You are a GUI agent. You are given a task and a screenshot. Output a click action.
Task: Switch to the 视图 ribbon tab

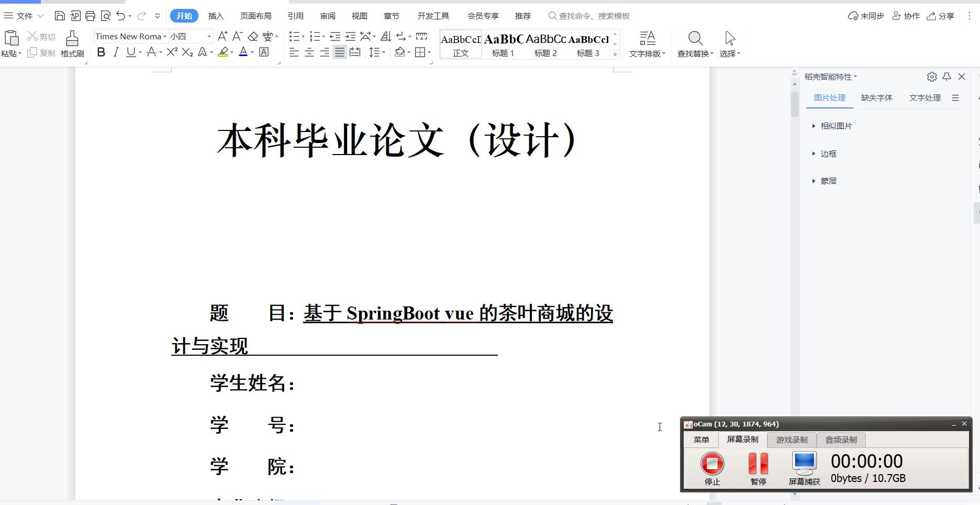360,16
